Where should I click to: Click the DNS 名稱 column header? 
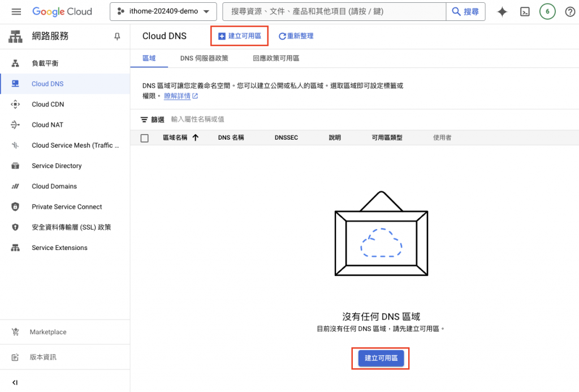click(231, 138)
